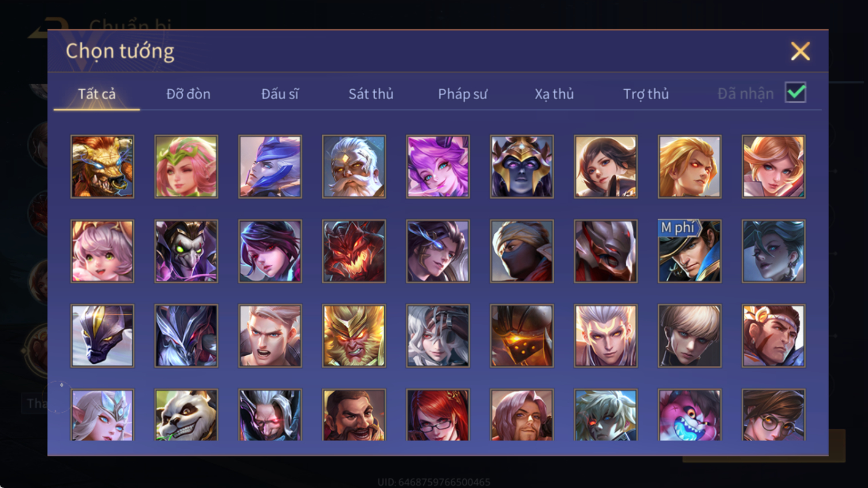Show the Pháp sư heroes tab

click(x=463, y=94)
